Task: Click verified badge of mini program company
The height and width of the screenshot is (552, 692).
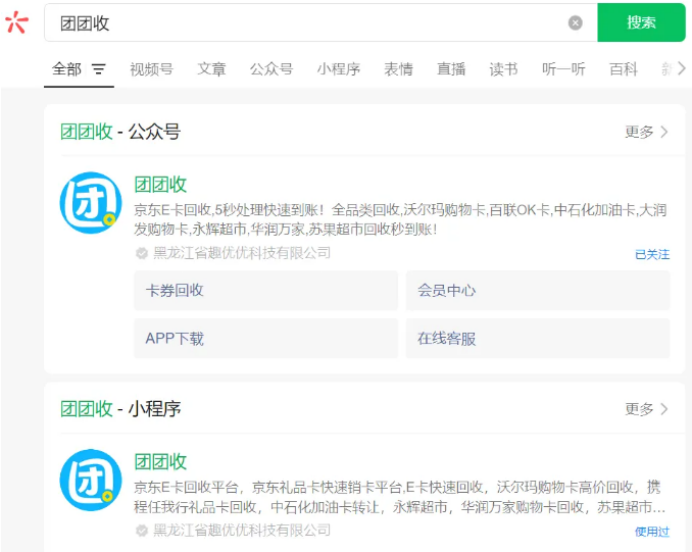Action: click(142, 531)
